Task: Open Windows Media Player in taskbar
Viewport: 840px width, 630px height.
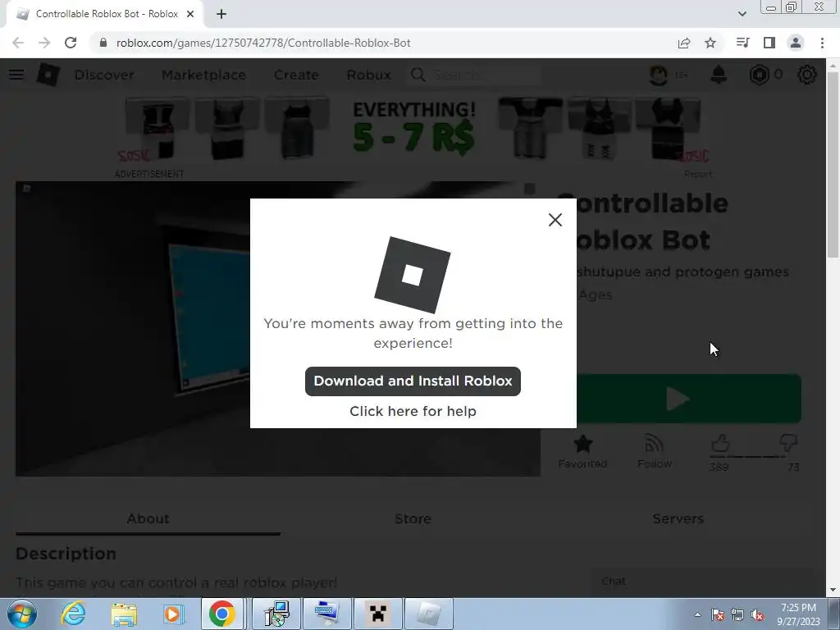Action: pyautogui.click(x=173, y=614)
